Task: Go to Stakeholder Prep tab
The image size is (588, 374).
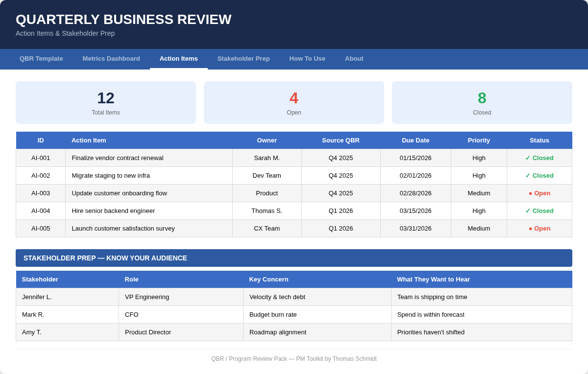Action: [244, 59]
